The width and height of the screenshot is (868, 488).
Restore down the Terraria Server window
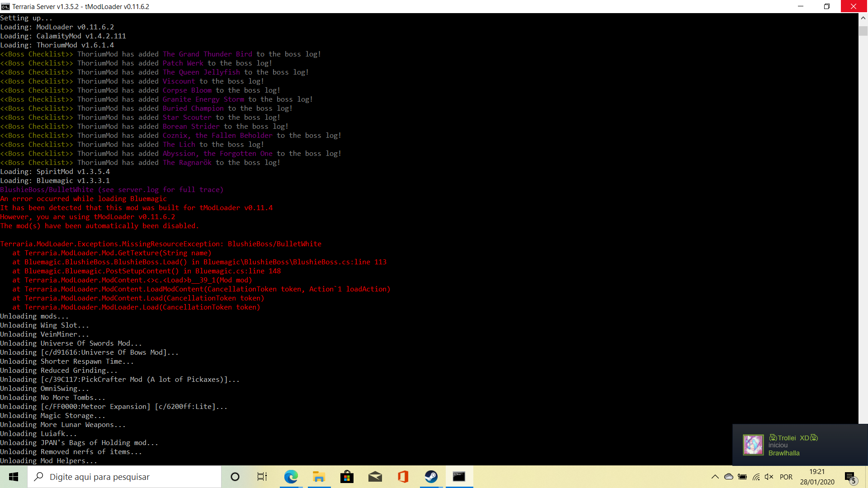(827, 6)
